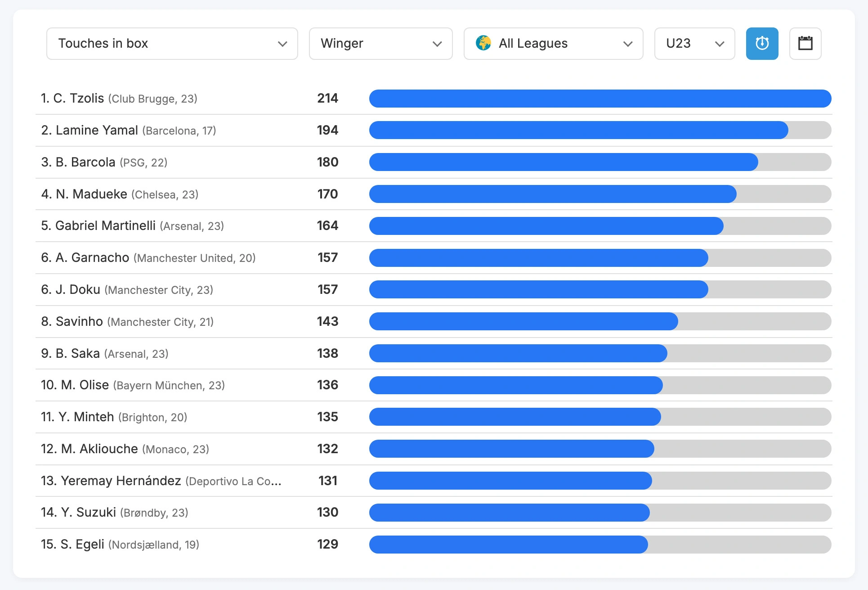Image resolution: width=868 pixels, height=590 pixels.
Task: Open the Touches in box metric dropdown
Action: [172, 44]
